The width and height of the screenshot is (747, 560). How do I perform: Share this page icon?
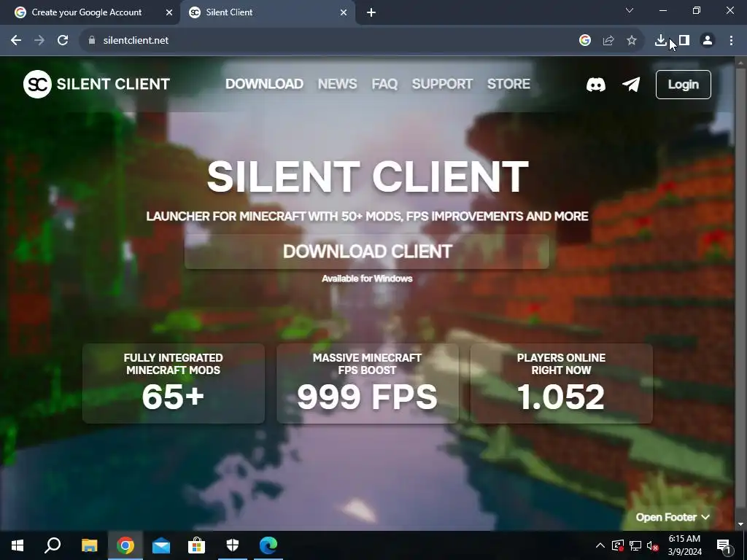[608, 41]
